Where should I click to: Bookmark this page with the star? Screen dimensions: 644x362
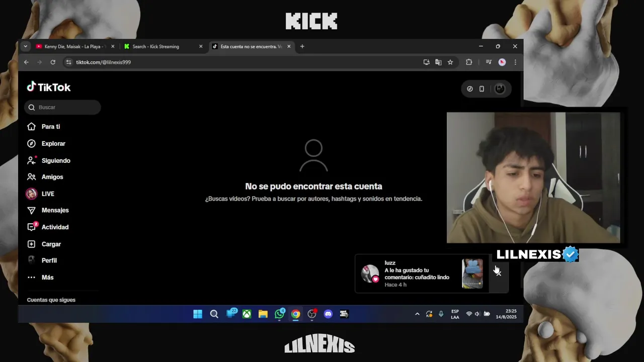click(450, 62)
